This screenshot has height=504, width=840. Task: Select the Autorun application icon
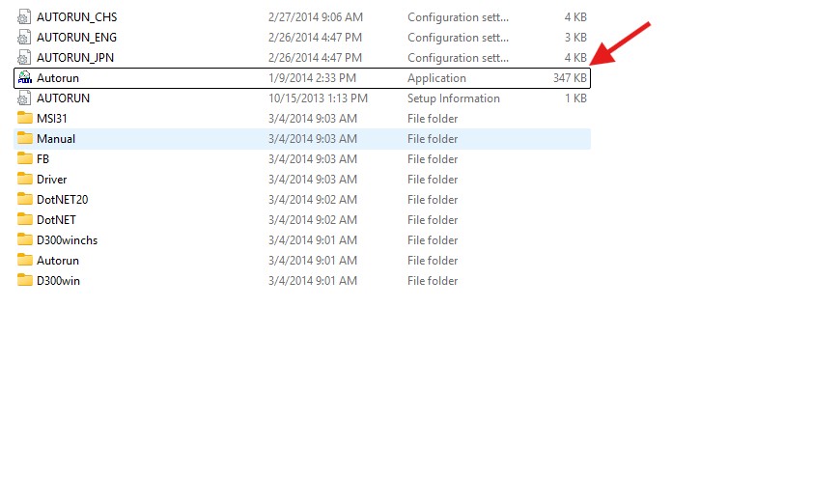pyautogui.click(x=25, y=78)
